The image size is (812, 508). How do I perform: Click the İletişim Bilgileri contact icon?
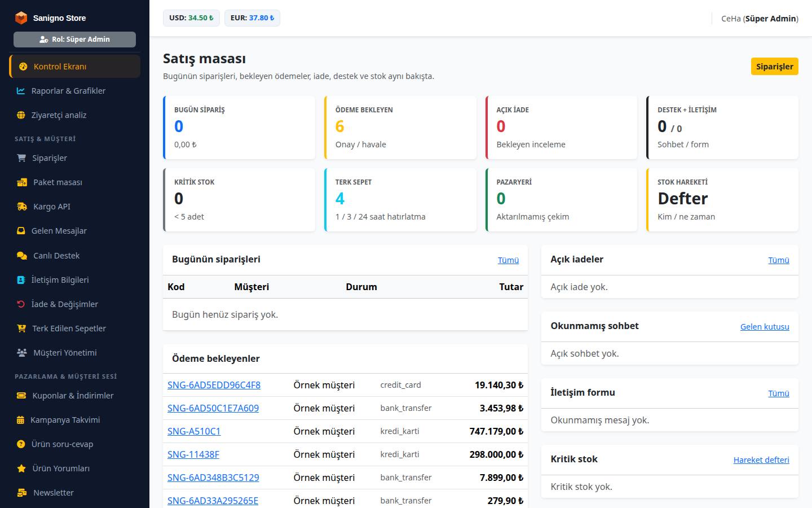coord(21,280)
